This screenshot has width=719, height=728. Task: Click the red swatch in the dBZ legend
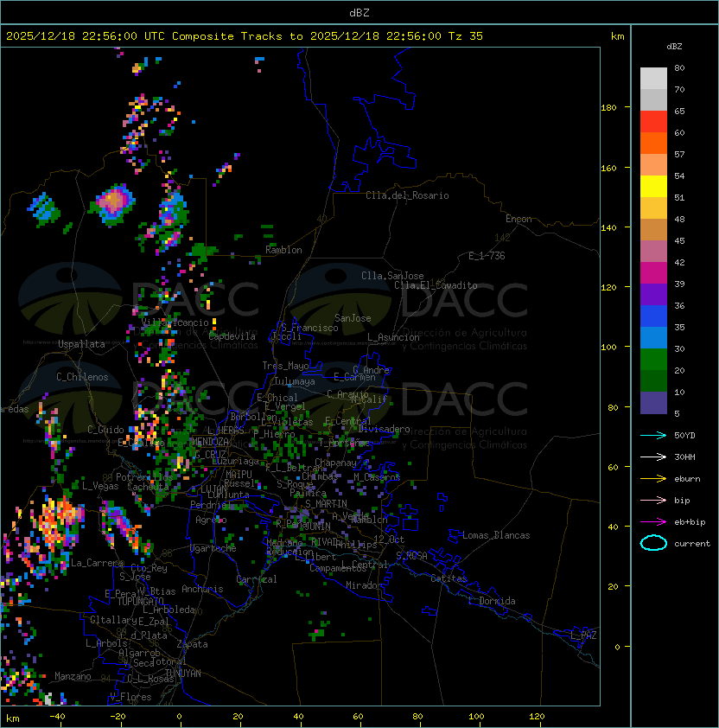point(653,122)
